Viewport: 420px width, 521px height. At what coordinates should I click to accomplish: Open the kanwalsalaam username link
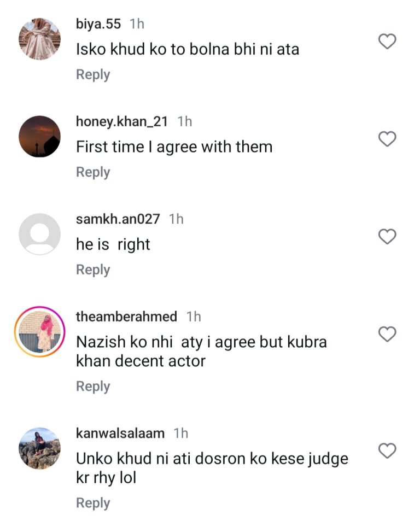[120, 434]
